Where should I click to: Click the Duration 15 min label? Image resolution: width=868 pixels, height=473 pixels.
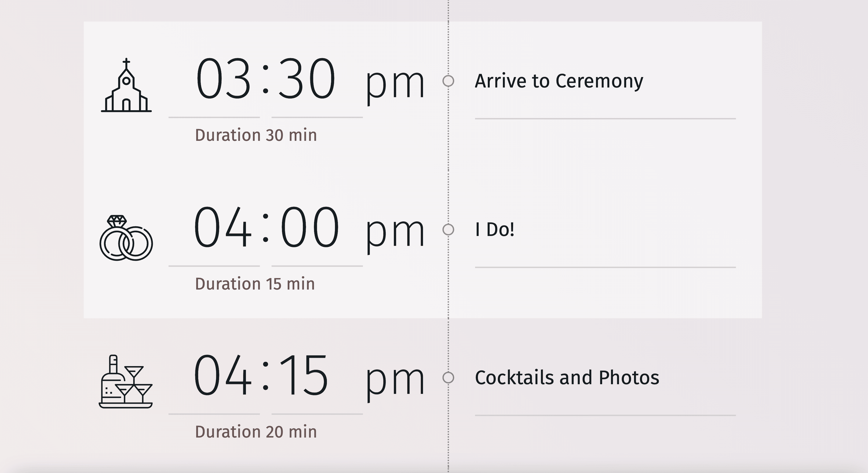pyautogui.click(x=255, y=284)
